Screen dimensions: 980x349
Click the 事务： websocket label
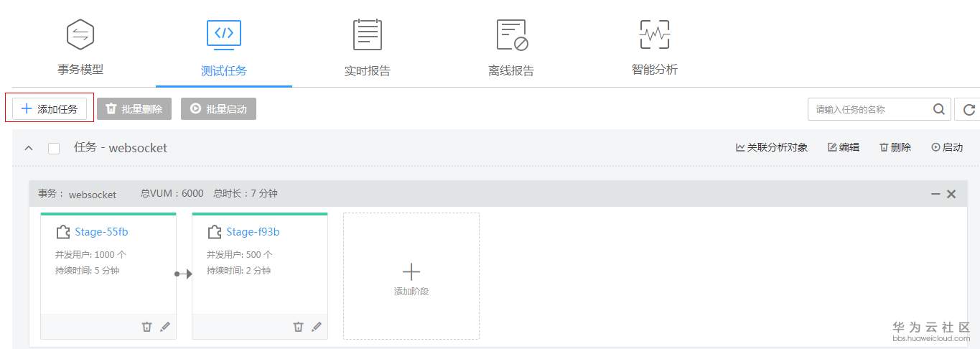coord(77,194)
